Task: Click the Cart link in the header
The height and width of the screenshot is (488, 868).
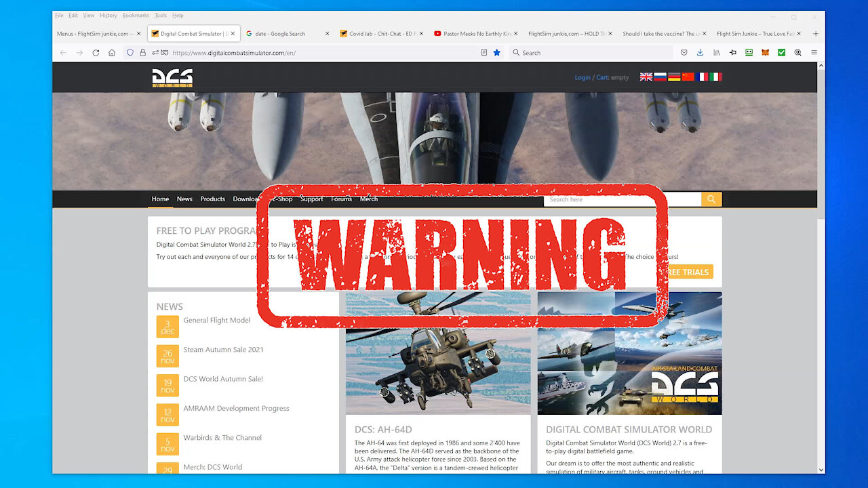Action: [602, 77]
